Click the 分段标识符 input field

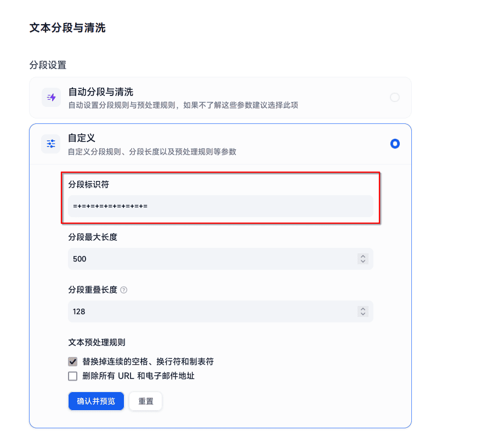tap(219, 206)
